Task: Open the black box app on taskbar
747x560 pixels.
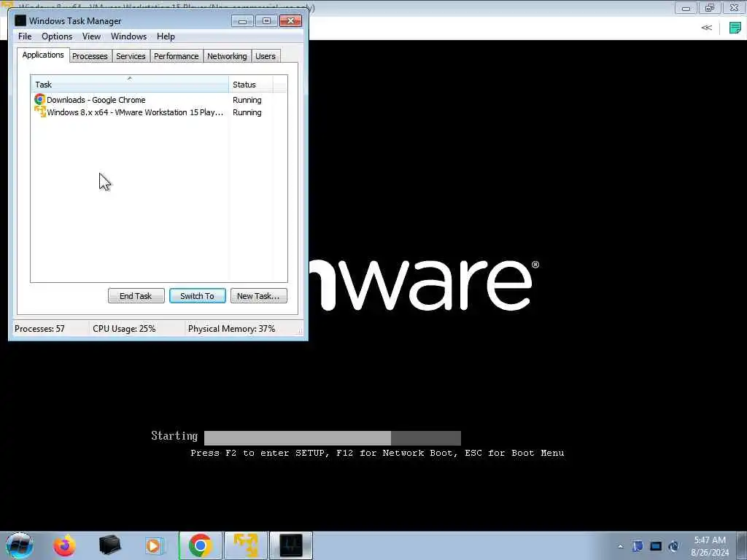Action: [x=109, y=545]
